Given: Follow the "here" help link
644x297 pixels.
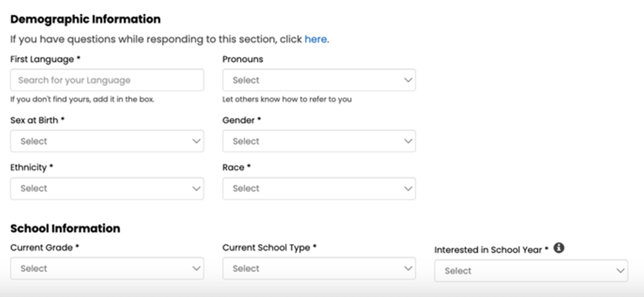Looking at the screenshot, I should pos(316,39).
